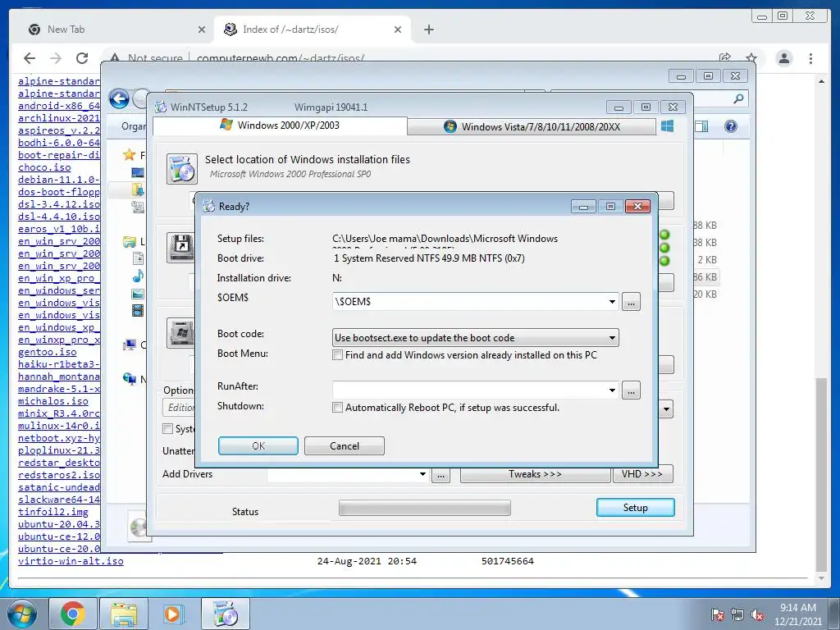The height and width of the screenshot is (630, 840).
Task: Open Chrome profile avatar
Action: tap(783, 58)
